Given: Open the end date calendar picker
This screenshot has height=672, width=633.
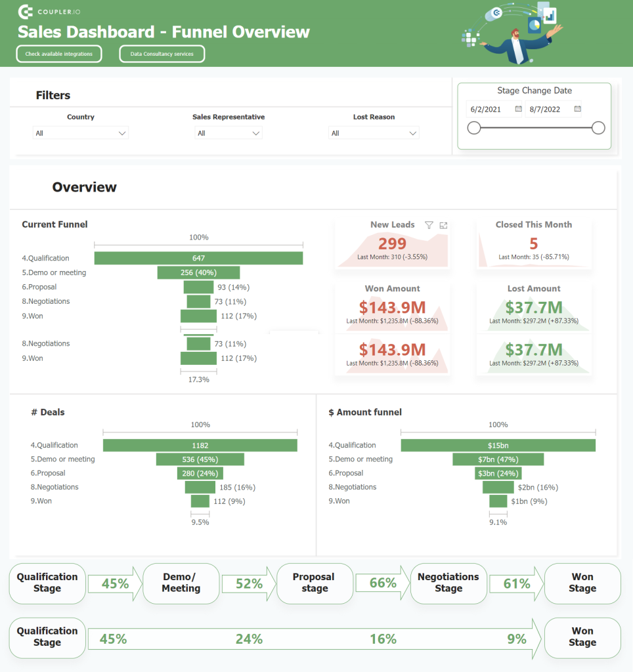Looking at the screenshot, I should click(x=578, y=109).
